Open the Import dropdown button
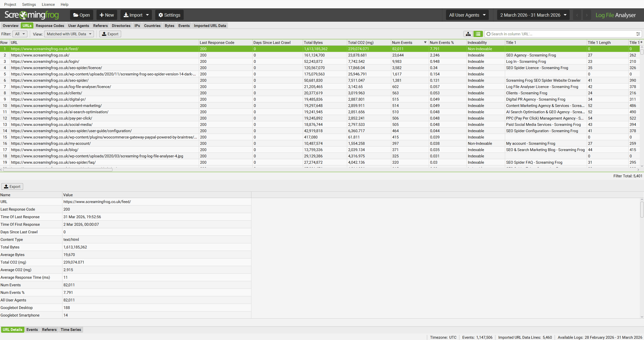Viewport: 644px width, 340px height. (136, 15)
